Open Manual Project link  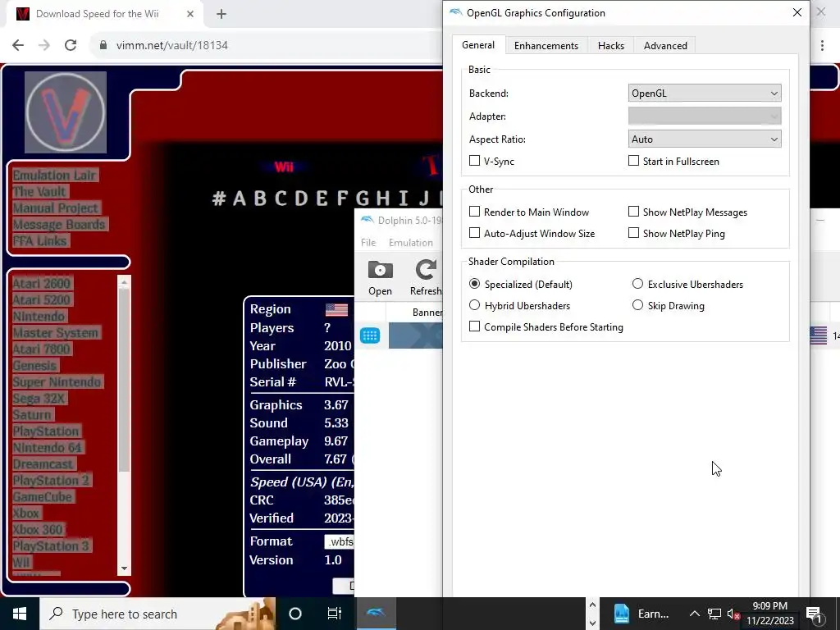point(55,208)
